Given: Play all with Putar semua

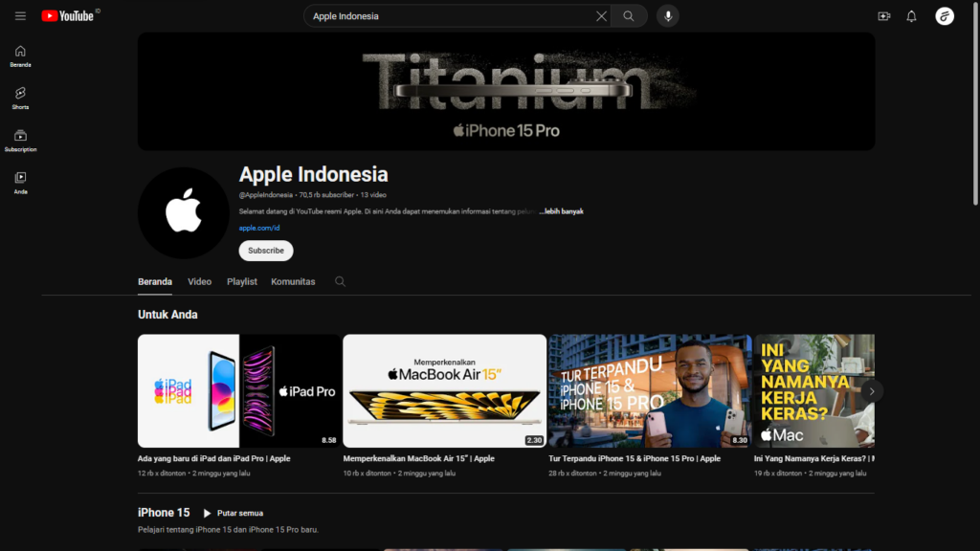Looking at the screenshot, I should coord(234,513).
